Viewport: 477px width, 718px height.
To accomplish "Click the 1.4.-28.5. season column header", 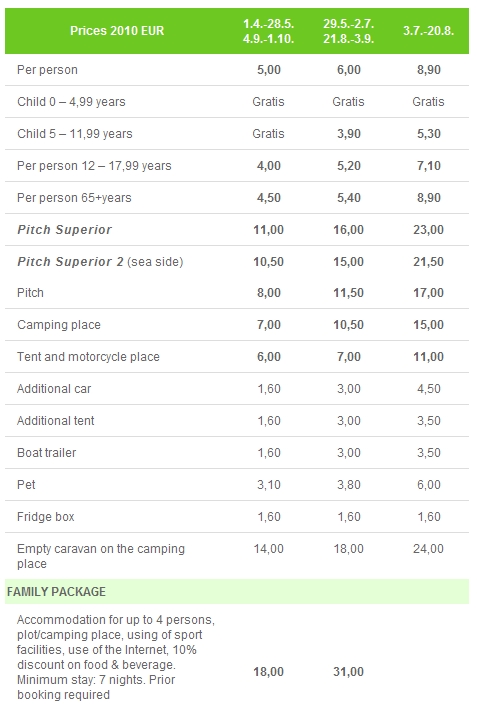I will (269, 31).
